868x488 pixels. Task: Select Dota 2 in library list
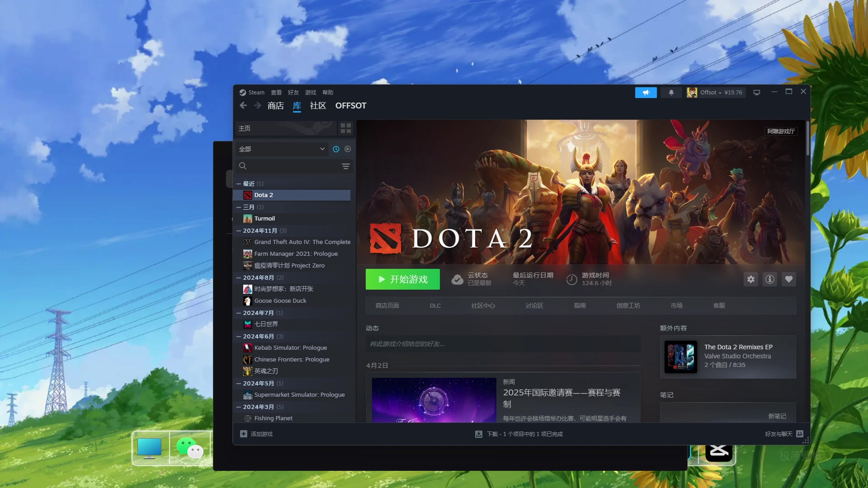(292, 195)
